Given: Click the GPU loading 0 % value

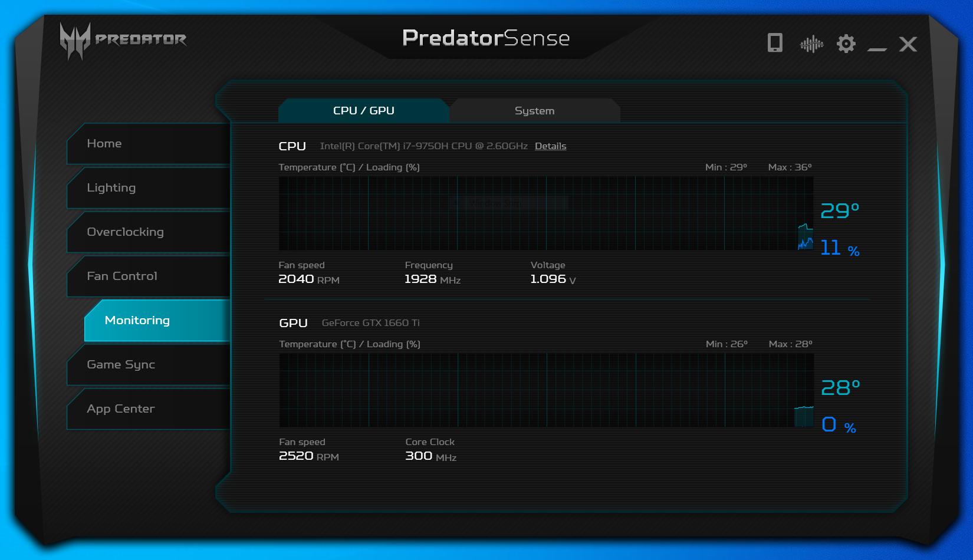Looking at the screenshot, I should click(x=839, y=424).
